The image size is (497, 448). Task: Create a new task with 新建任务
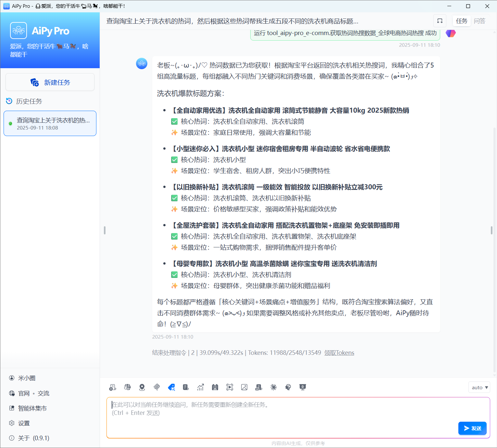coord(50,82)
